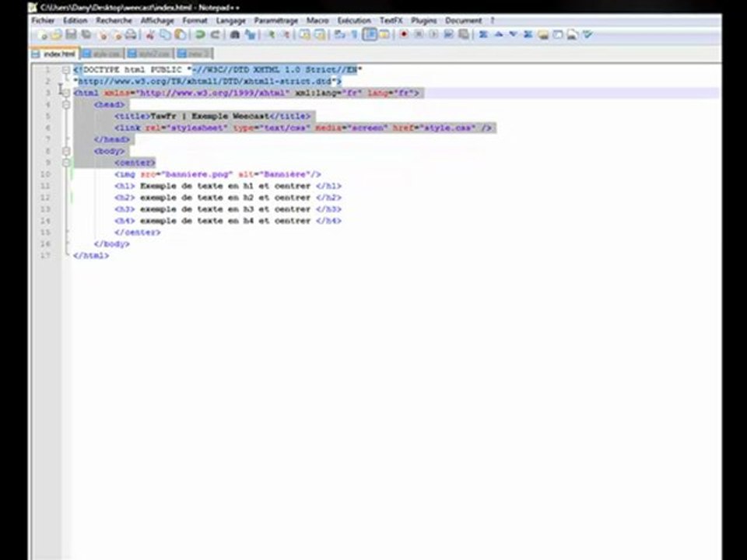
Task: Click the red Record macro button
Action: point(404,35)
